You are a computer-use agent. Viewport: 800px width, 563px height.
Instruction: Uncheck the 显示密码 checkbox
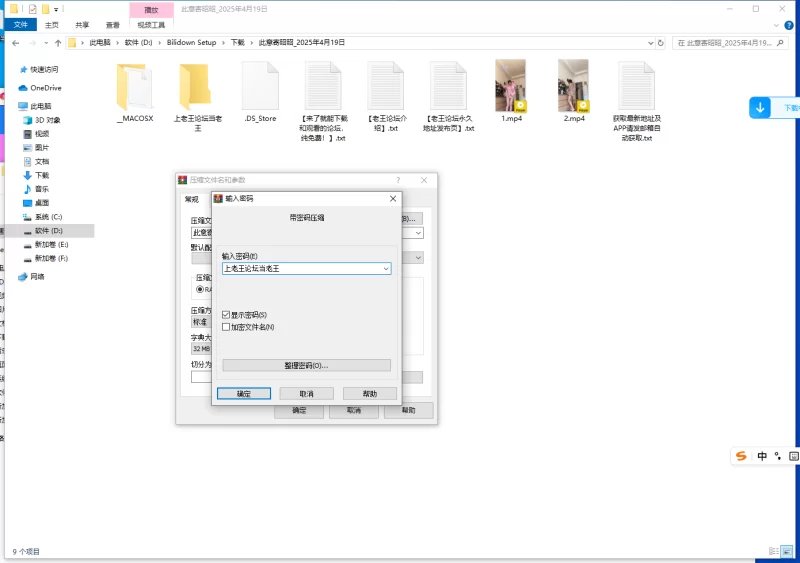pyautogui.click(x=226, y=315)
